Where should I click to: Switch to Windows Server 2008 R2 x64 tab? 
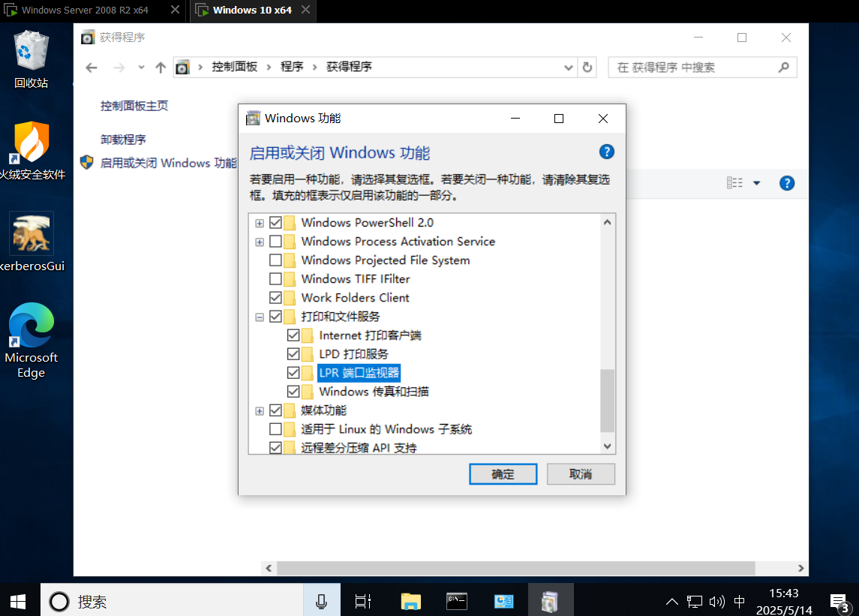pyautogui.click(x=84, y=11)
